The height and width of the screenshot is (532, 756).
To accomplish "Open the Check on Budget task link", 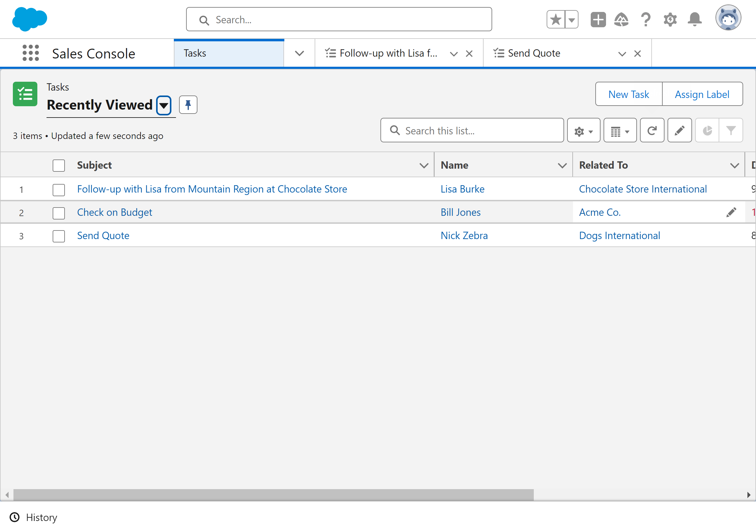I will (x=114, y=212).
